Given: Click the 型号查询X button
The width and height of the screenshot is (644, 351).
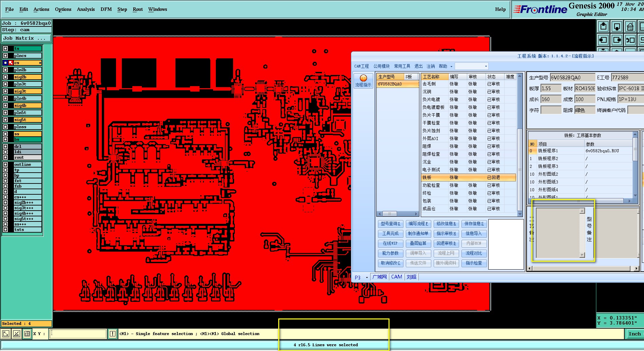Looking at the screenshot, I should [x=390, y=224].
